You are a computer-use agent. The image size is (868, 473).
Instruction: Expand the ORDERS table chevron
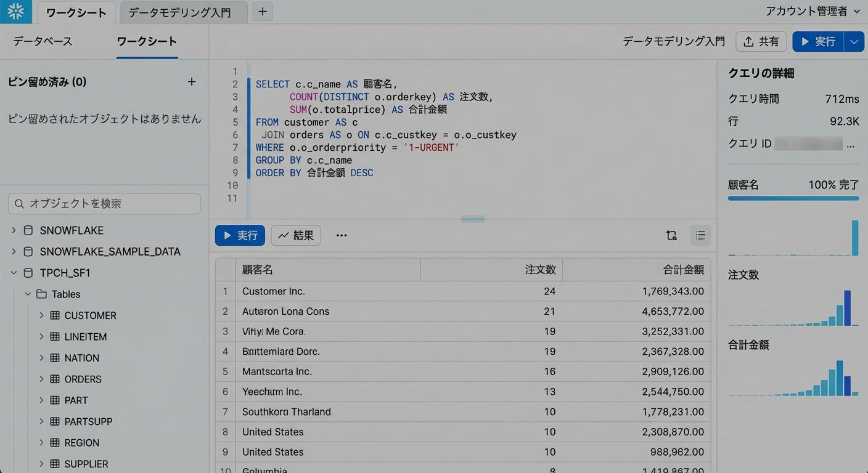click(x=41, y=379)
